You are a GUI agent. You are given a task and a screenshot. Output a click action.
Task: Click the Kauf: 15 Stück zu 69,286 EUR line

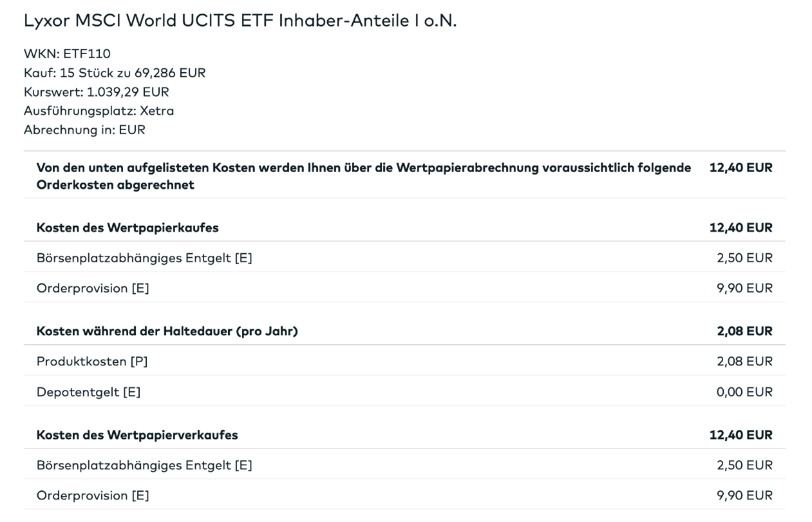point(115,73)
